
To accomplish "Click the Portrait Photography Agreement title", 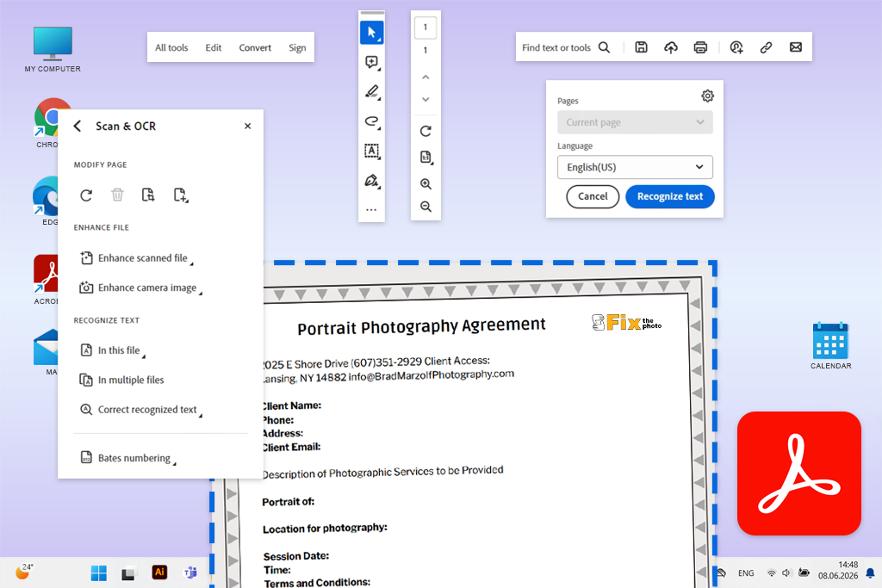I will [x=421, y=326].
